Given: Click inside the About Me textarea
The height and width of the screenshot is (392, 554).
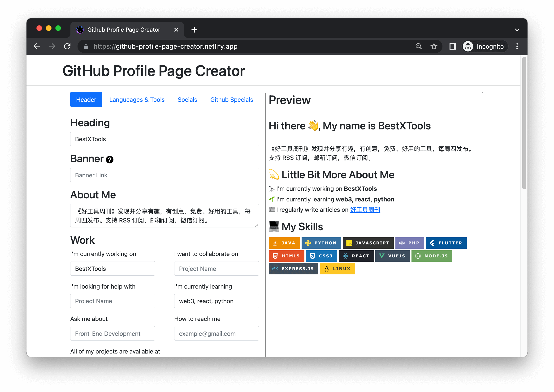Looking at the screenshot, I should click(164, 216).
